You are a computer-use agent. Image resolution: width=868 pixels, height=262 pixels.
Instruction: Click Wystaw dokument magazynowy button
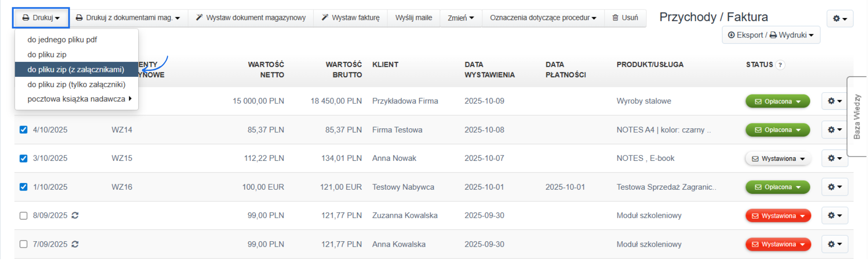pos(250,18)
